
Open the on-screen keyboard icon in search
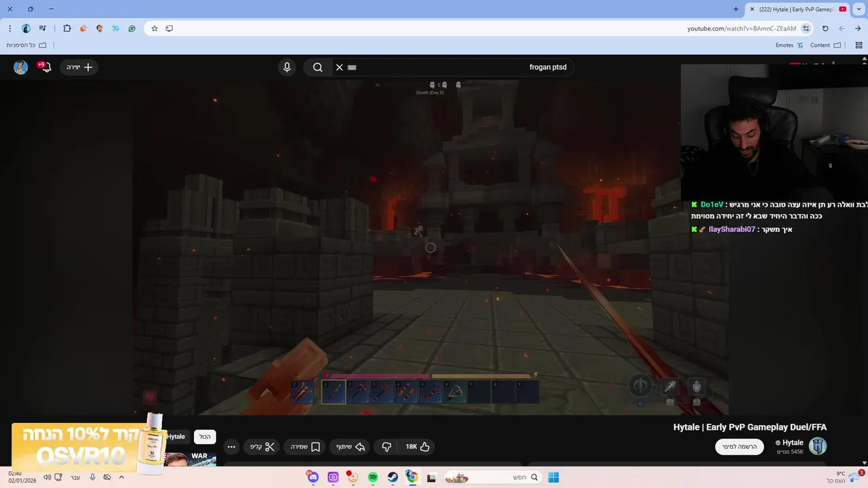click(x=352, y=67)
